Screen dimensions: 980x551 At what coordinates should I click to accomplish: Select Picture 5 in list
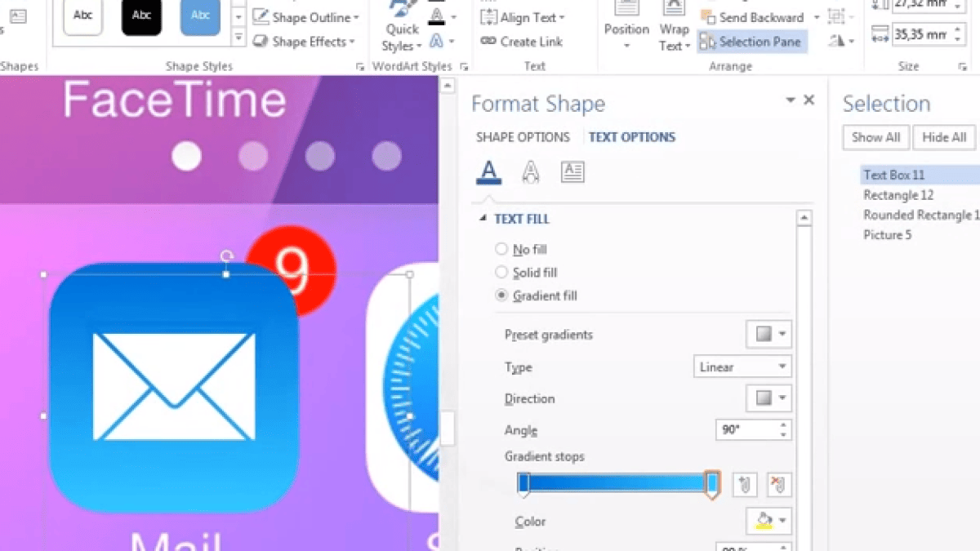pyautogui.click(x=888, y=235)
